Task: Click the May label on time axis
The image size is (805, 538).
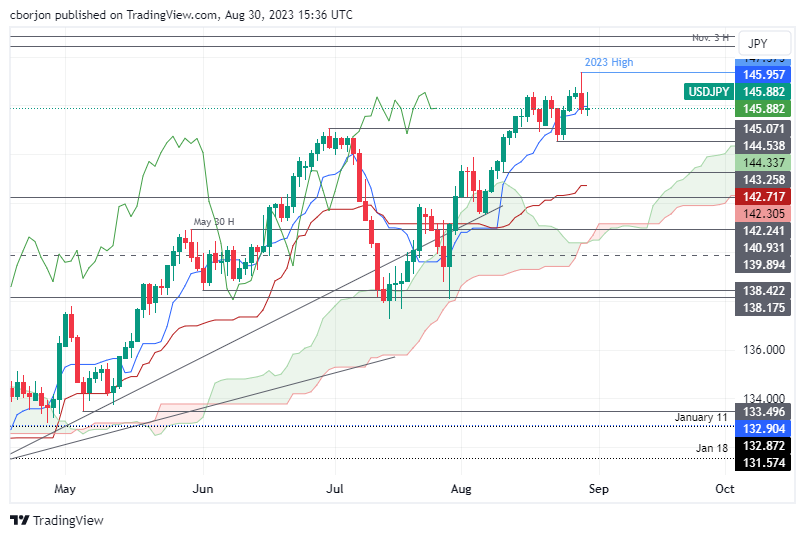Action: (x=65, y=489)
